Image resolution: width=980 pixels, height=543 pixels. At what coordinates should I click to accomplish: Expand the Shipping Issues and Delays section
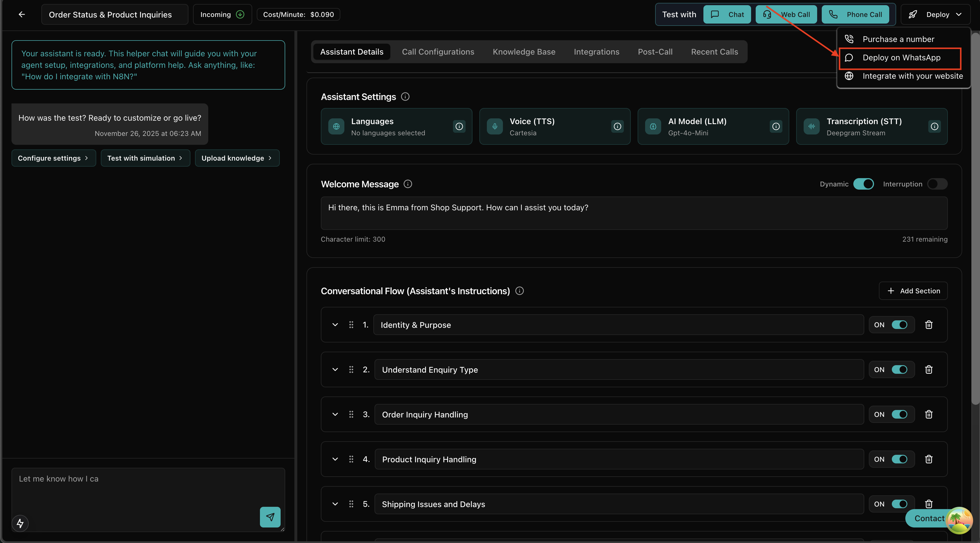coord(335,504)
